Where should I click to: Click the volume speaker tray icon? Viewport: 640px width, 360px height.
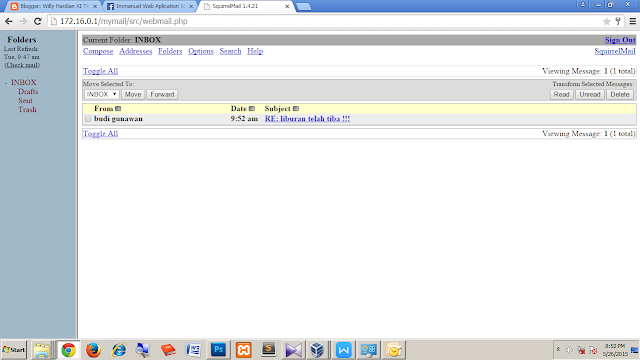click(x=569, y=350)
